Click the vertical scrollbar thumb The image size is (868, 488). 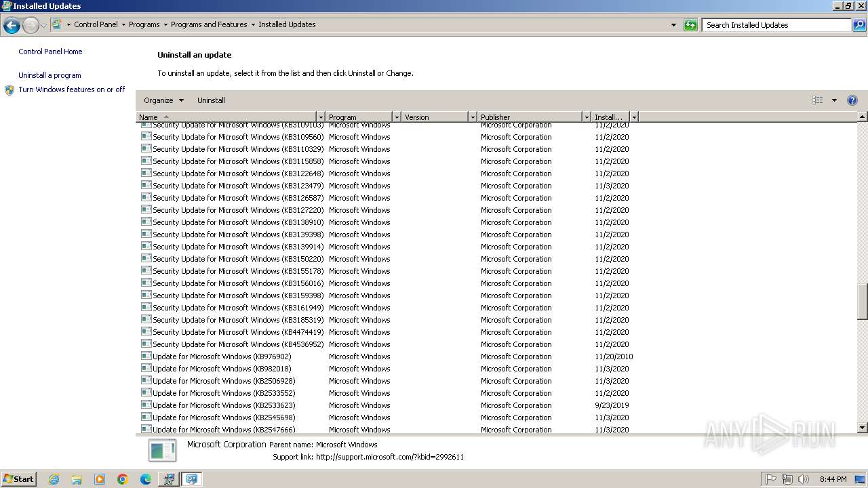point(863,302)
